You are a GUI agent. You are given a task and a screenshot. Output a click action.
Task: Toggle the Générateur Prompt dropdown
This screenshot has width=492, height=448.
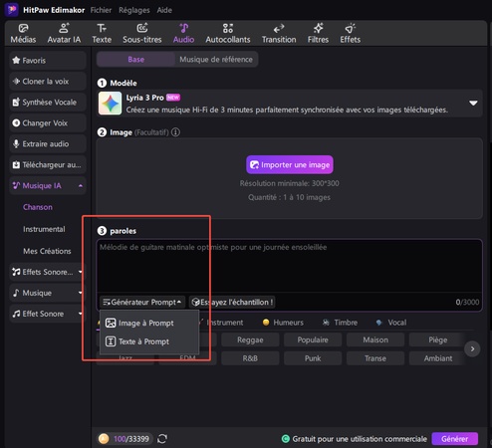click(x=142, y=302)
